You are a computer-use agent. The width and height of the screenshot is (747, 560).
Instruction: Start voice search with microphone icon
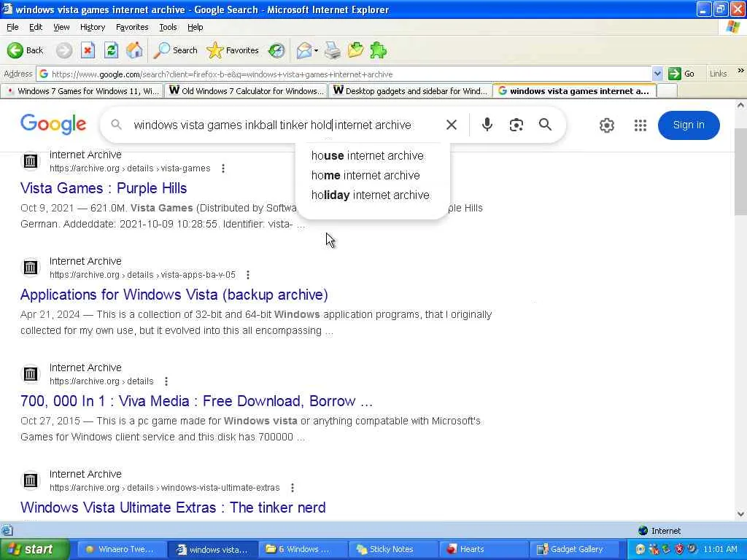[x=487, y=125]
